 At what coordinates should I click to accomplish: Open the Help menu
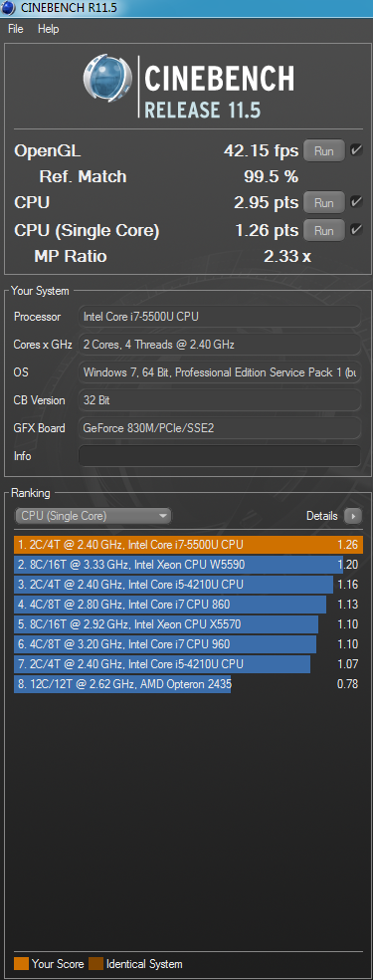click(x=48, y=29)
